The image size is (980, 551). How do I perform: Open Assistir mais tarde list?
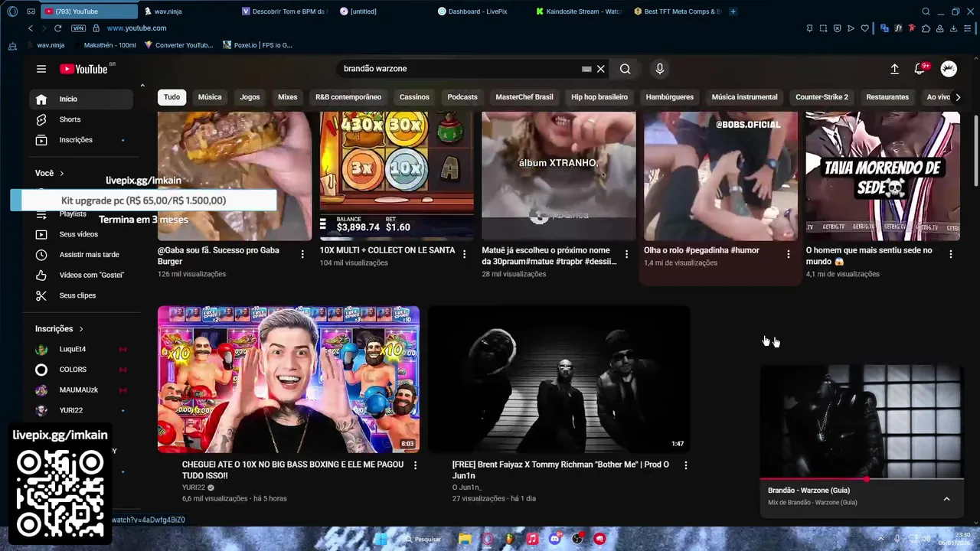[81, 255]
